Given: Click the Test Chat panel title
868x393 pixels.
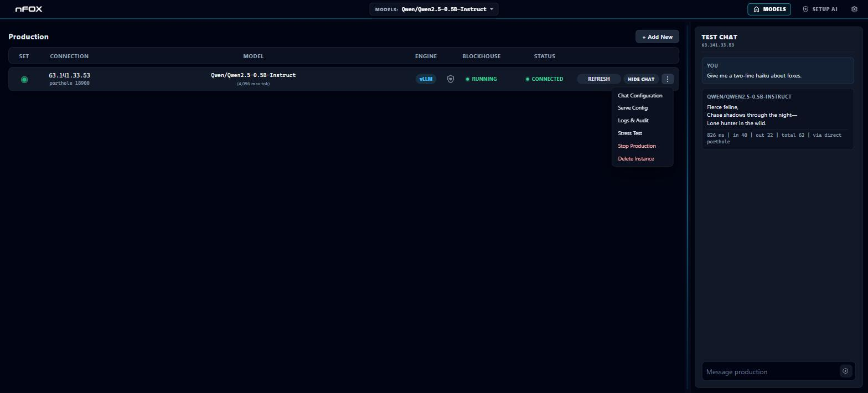Looking at the screenshot, I should 719,37.
